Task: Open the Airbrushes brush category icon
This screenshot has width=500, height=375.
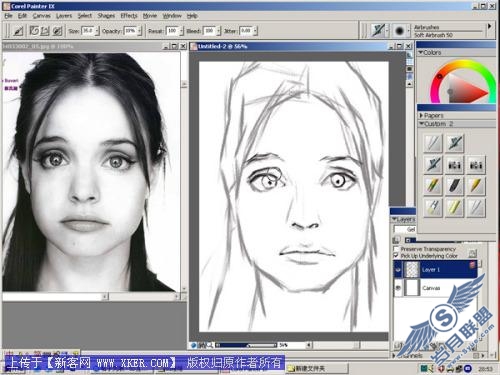Action: pyautogui.click(x=378, y=31)
